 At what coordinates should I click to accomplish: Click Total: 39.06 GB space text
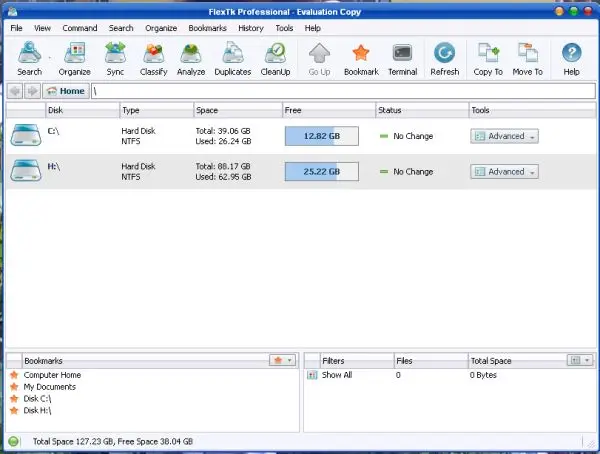pyautogui.click(x=223, y=131)
